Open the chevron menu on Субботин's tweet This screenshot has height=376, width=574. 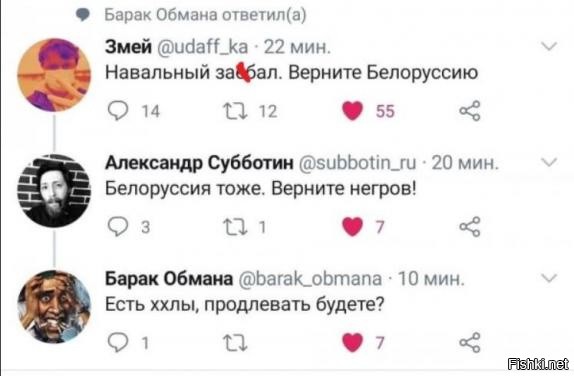pyautogui.click(x=549, y=162)
